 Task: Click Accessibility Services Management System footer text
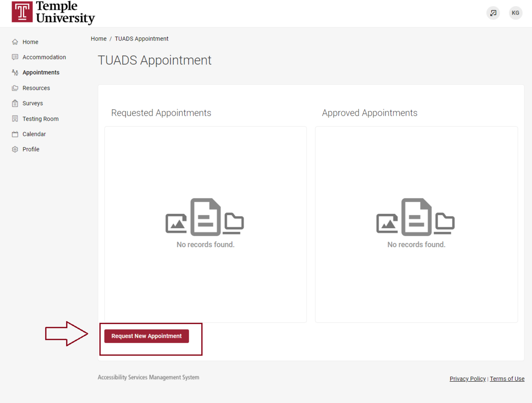pyautogui.click(x=149, y=377)
